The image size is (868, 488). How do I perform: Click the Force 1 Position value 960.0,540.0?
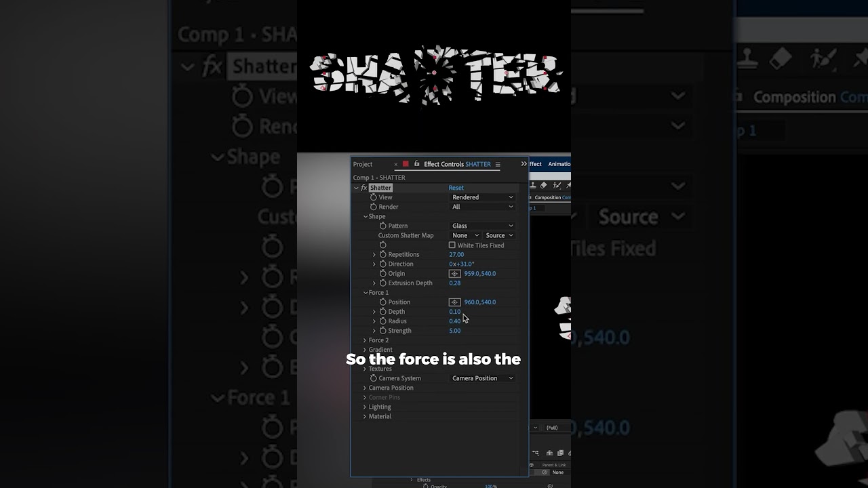[x=480, y=302]
